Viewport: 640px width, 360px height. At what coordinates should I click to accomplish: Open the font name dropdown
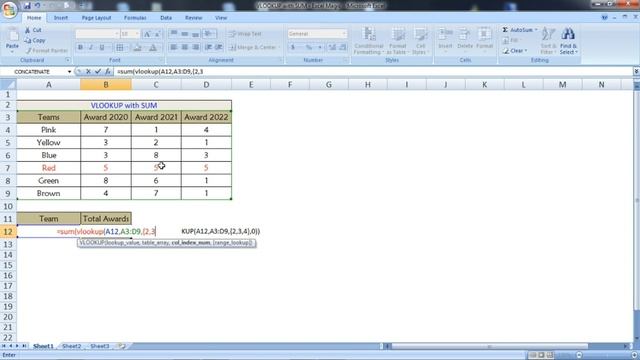[116, 34]
